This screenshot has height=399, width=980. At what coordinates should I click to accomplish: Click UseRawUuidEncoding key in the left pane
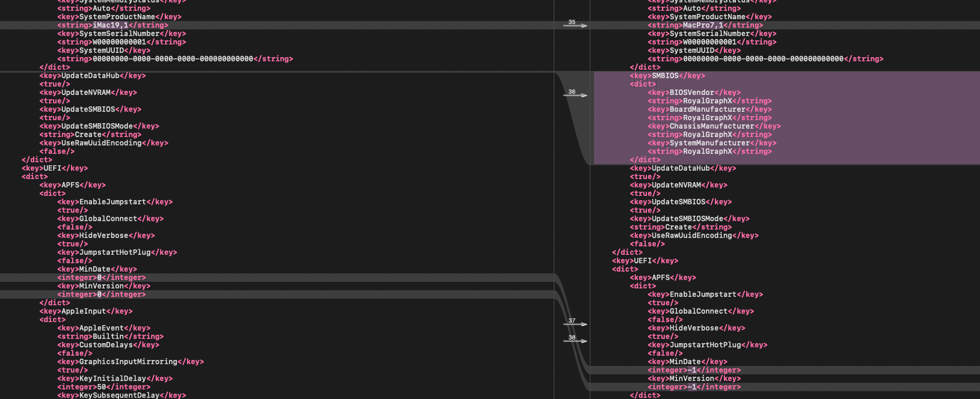pos(104,143)
